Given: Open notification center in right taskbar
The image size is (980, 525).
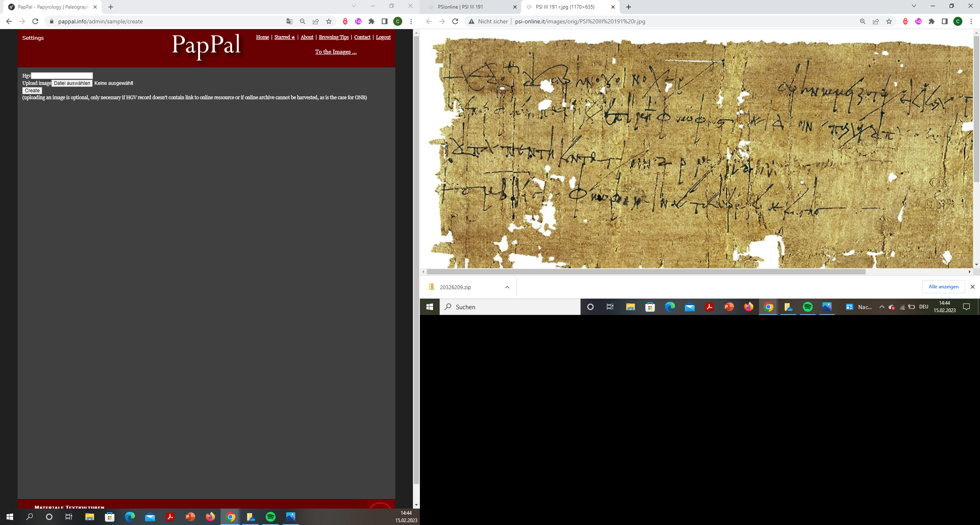Looking at the screenshot, I should 966,307.
